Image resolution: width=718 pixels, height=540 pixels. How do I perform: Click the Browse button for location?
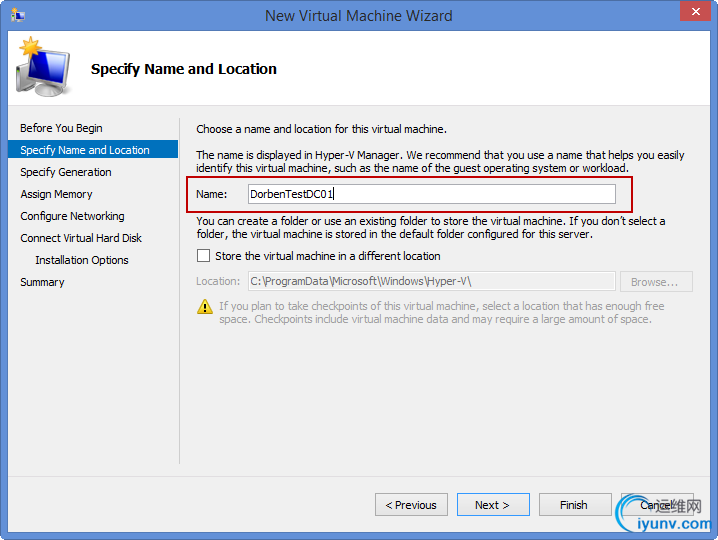(656, 282)
